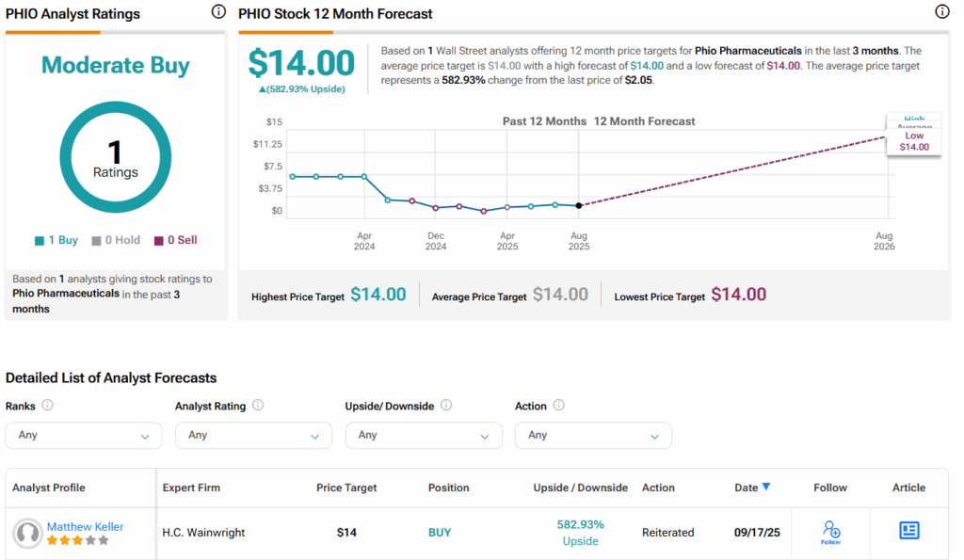The width and height of the screenshot is (964, 560).
Task: Click the Price Target column header
Action: pyautogui.click(x=346, y=488)
